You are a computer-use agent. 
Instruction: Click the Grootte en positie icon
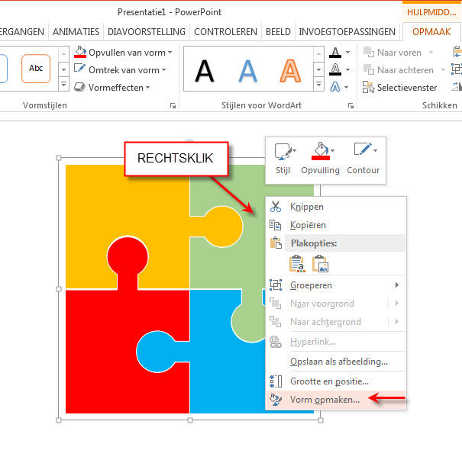tap(276, 381)
